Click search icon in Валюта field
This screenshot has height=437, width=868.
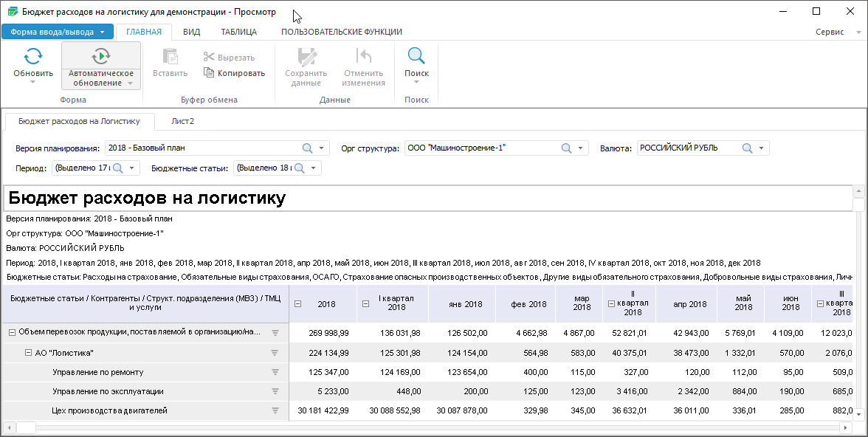point(747,148)
